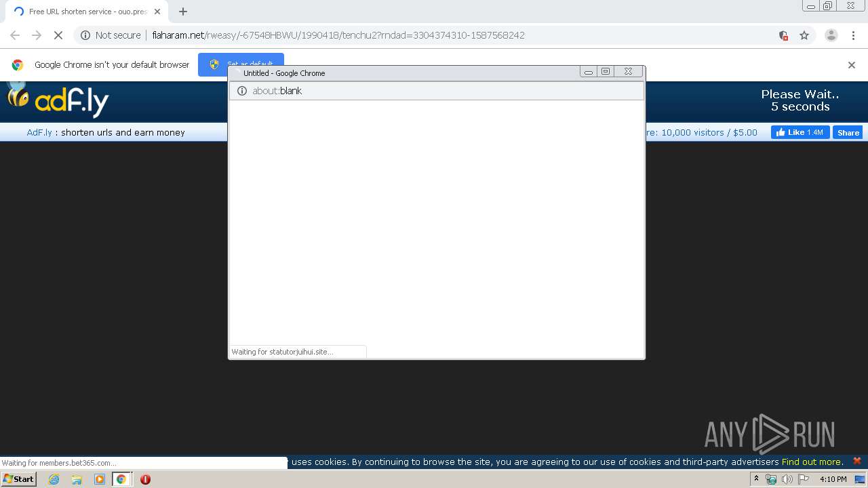Open the Windows Start menu
This screenshot has width=868, height=488.
click(18, 479)
